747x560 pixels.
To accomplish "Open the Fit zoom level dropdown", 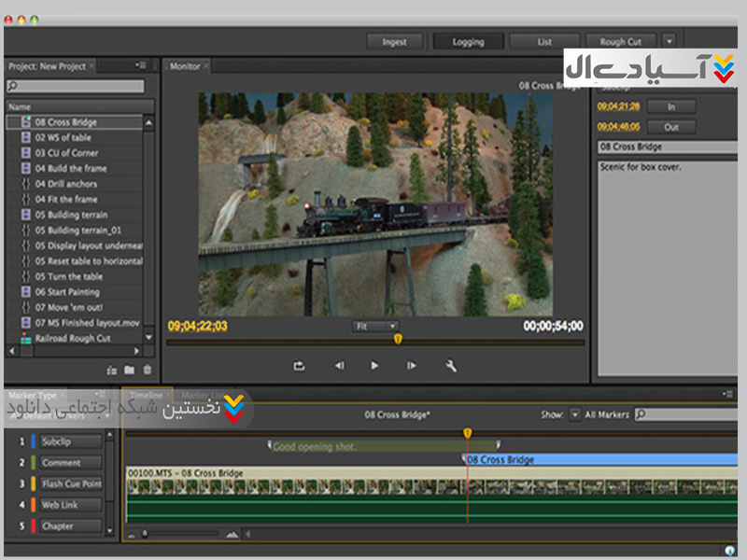I will click(x=373, y=327).
